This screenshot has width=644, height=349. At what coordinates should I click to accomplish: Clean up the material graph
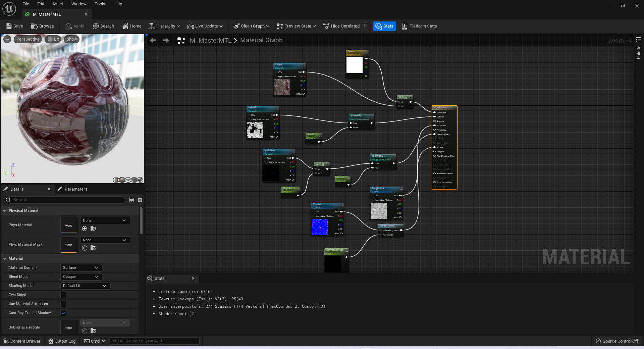(251, 26)
